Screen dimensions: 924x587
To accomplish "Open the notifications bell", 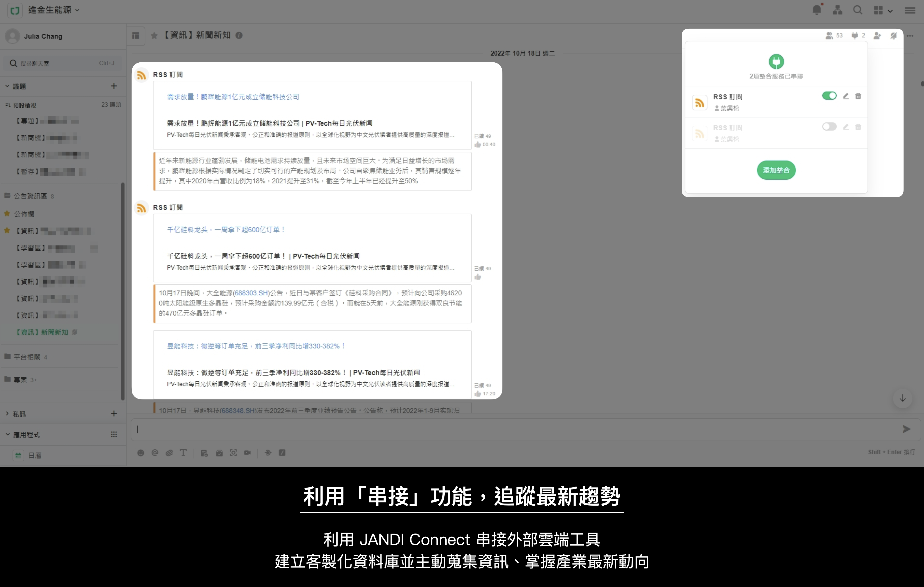I will (x=817, y=10).
